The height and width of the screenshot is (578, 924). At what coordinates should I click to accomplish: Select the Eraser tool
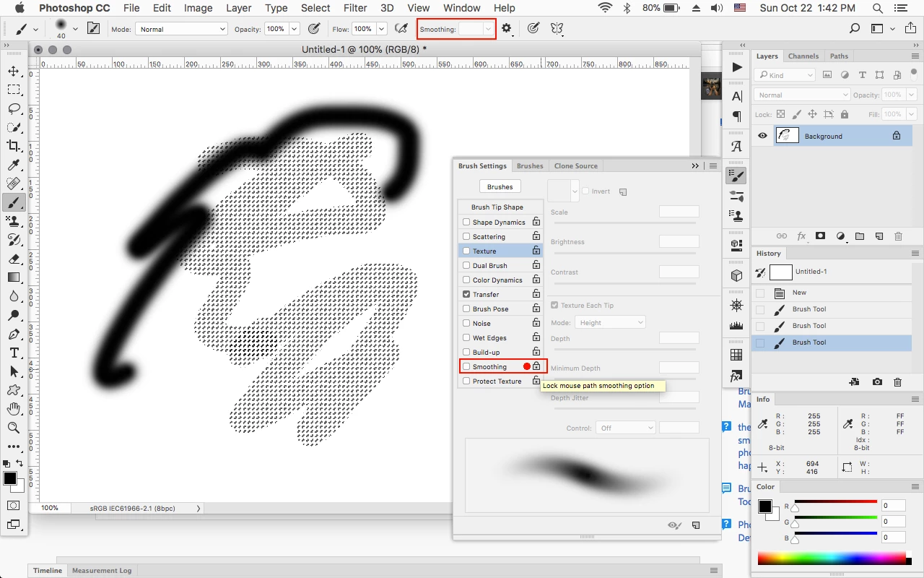click(x=14, y=259)
